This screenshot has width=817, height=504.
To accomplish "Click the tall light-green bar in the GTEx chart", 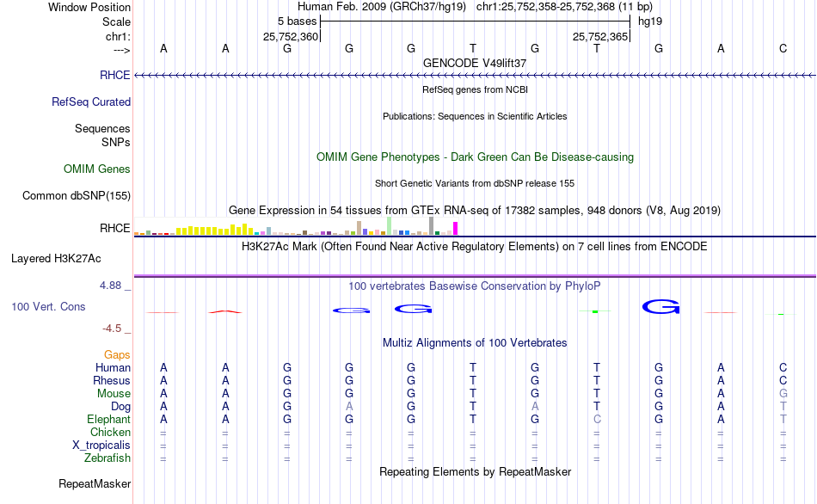I will (389, 226).
